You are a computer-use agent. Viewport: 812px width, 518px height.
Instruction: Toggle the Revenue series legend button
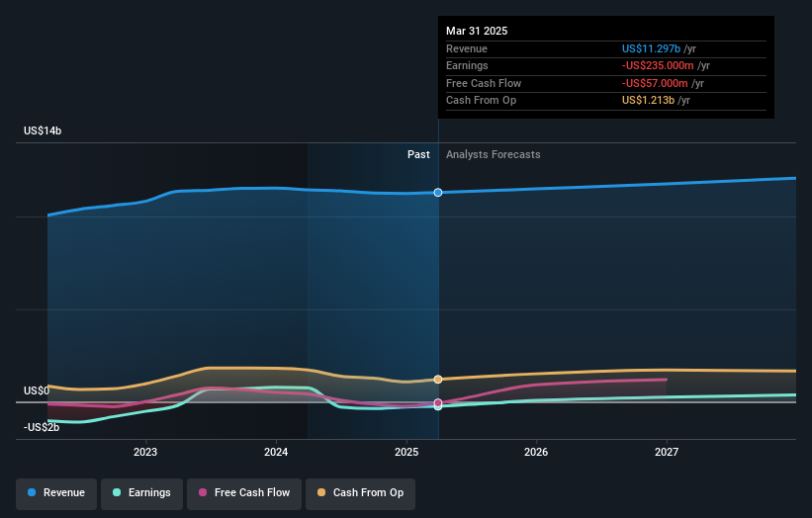56,493
